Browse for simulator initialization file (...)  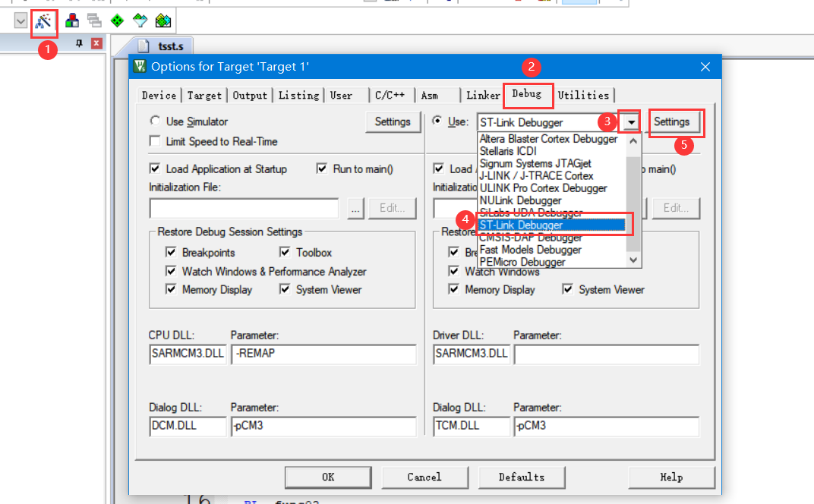(355, 209)
